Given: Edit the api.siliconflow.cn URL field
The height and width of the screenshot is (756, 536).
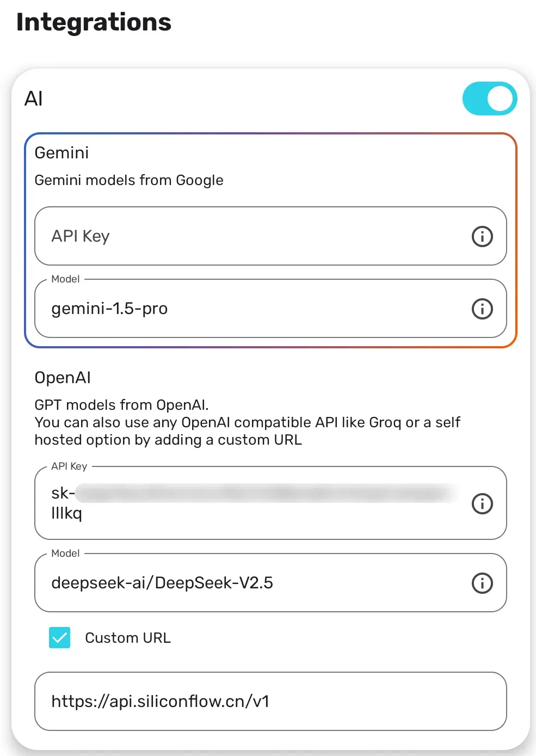Looking at the screenshot, I should point(270,701).
